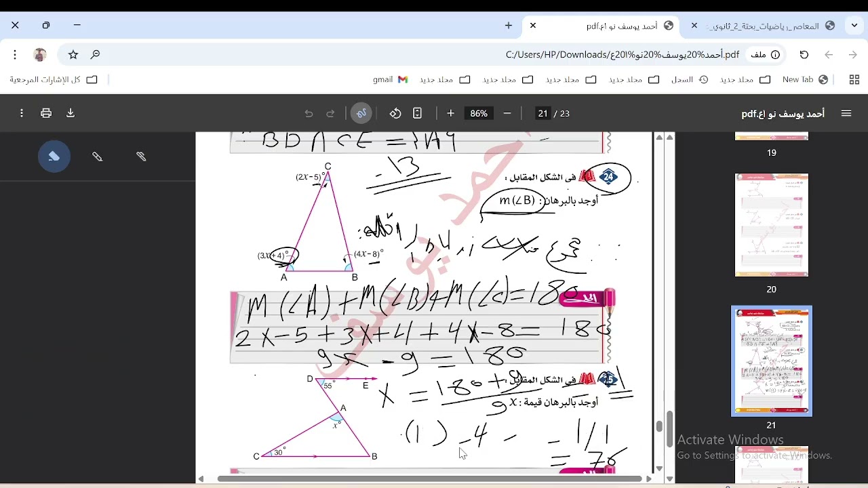
Task: Select the eraser annotation tool
Action: coord(54,157)
